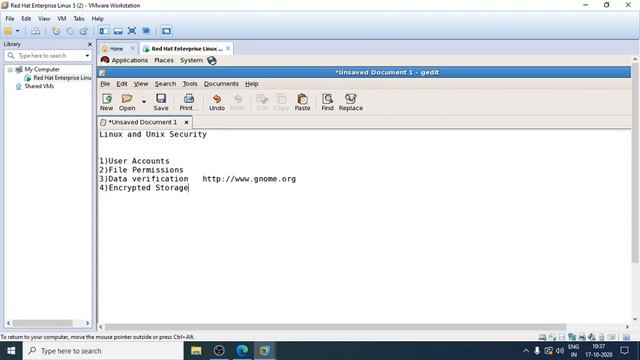This screenshot has width=640, height=360.
Task: Open gedit Help menu
Action: pos(252,84)
